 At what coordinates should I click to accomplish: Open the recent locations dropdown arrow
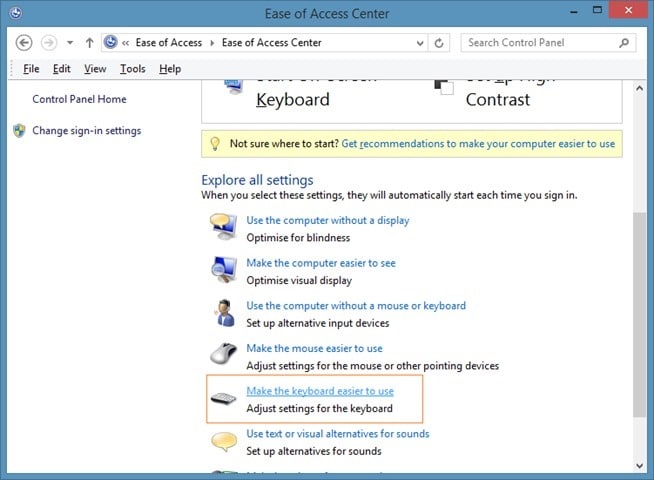coord(70,43)
